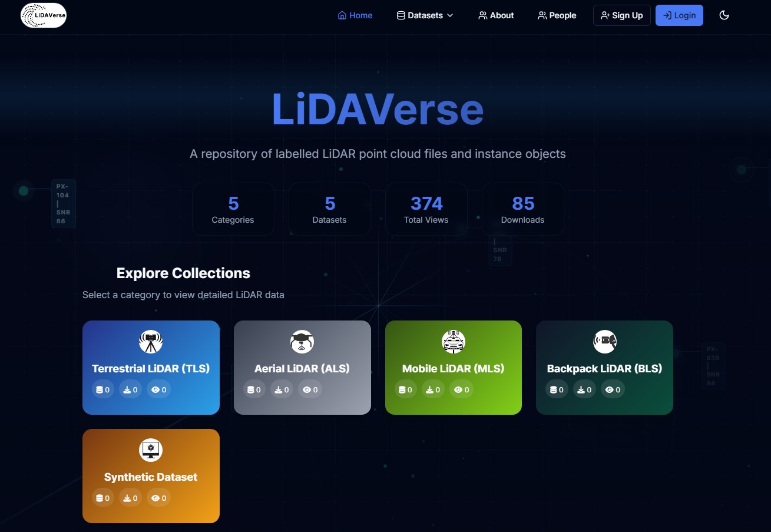Click the Sign Up button
Viewport: 771px width, 532px height.
click(622, 15)
